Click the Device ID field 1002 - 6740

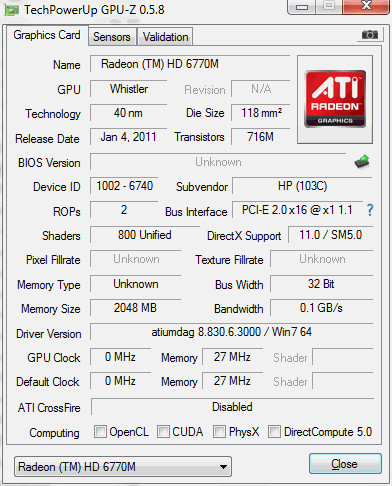point(124,186)
